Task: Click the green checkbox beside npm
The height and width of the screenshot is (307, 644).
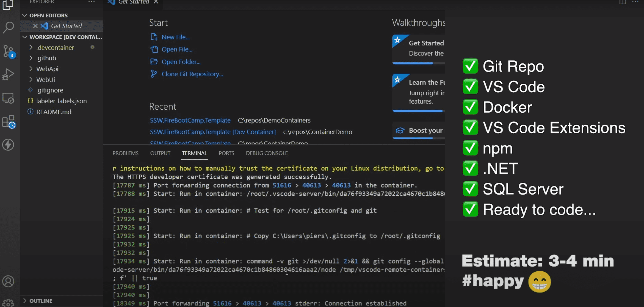Action: click(x=470, y=148)
